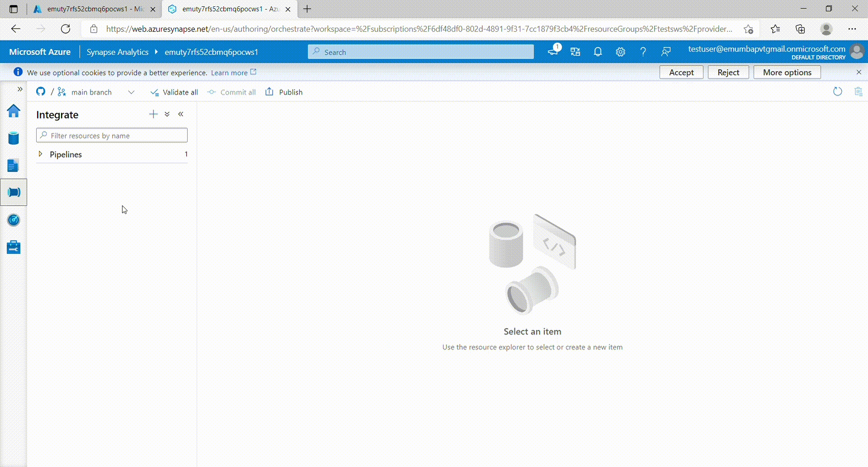View site information lock icon
This screenshot has width=868, height=467.
tap(94, 29)
